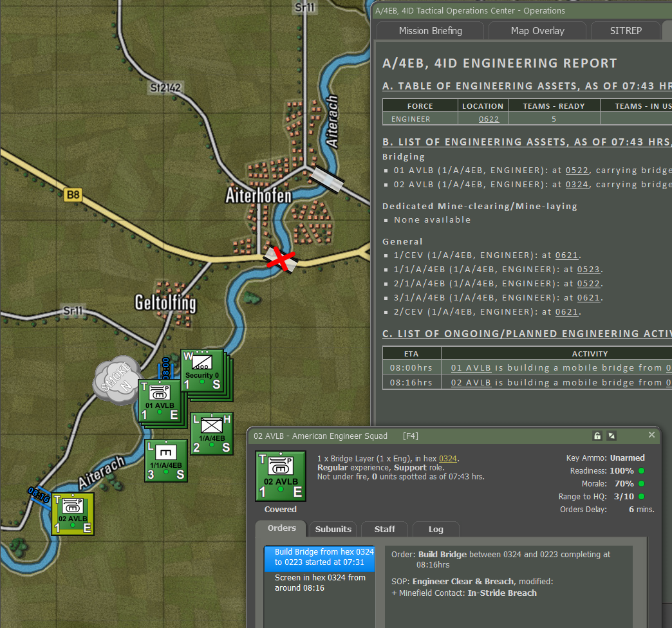Switch to the Subunits tab
The width and height of the screenshot is (672, 628).
coord(333,529)
